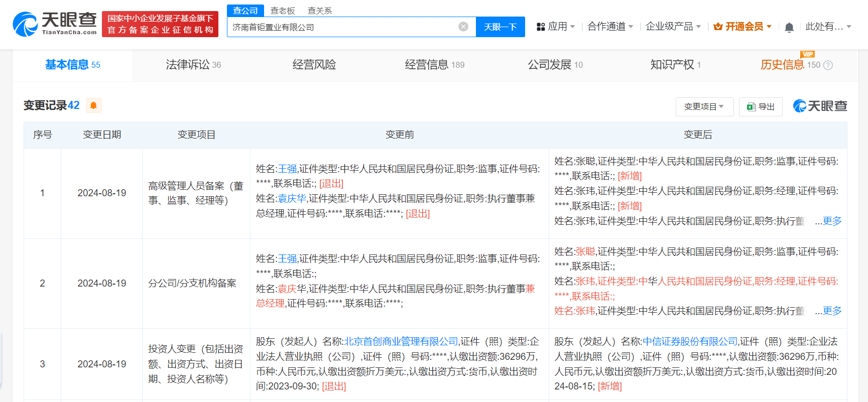This screenshot has width=868, height=402.
Task: Click the 开通会员 crown icon
Action: [718, 27]
